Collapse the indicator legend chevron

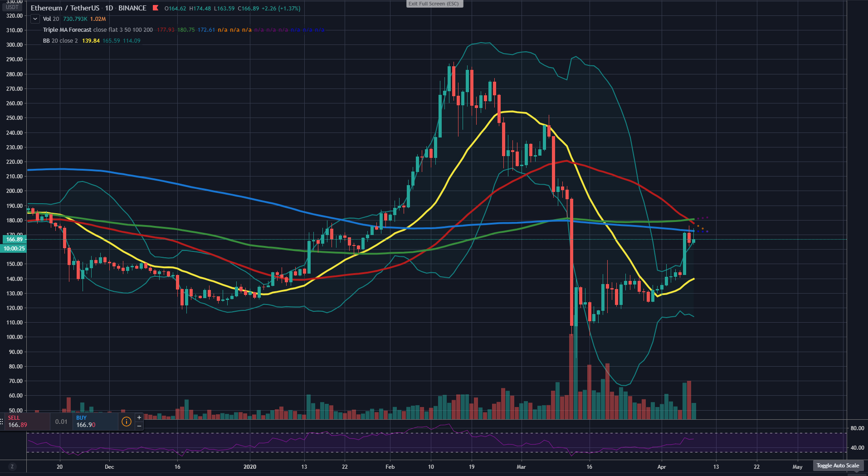(35, 19)
